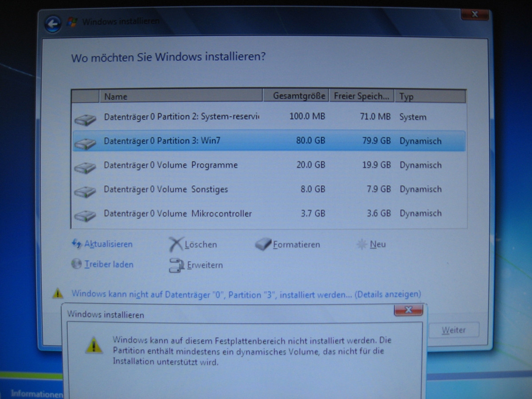Image resolution: width=532 pixels, height=399 pixels.
Task: Select Datenträger 0 Partition 3: Win7 row
Action: click(269, 141)
